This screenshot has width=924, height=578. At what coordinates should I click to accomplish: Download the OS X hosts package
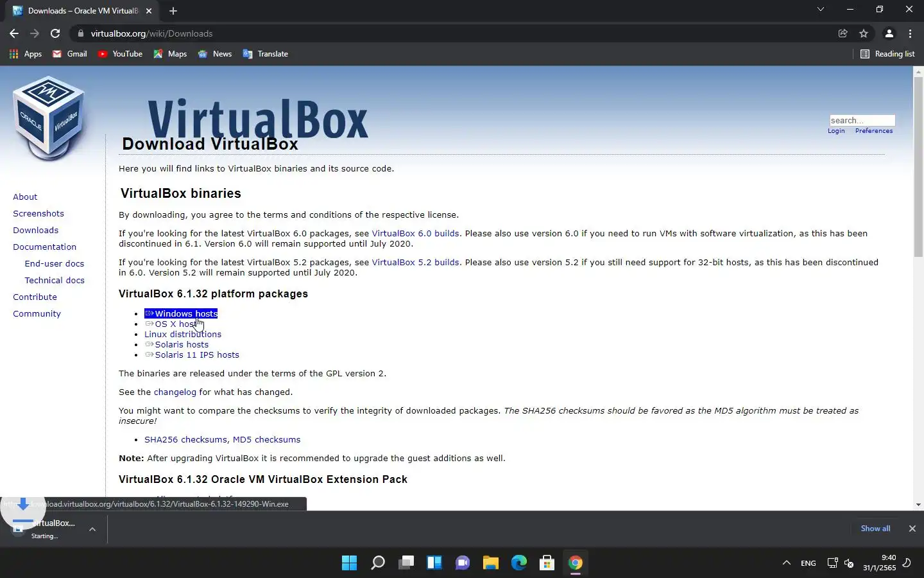click(172, 324)
